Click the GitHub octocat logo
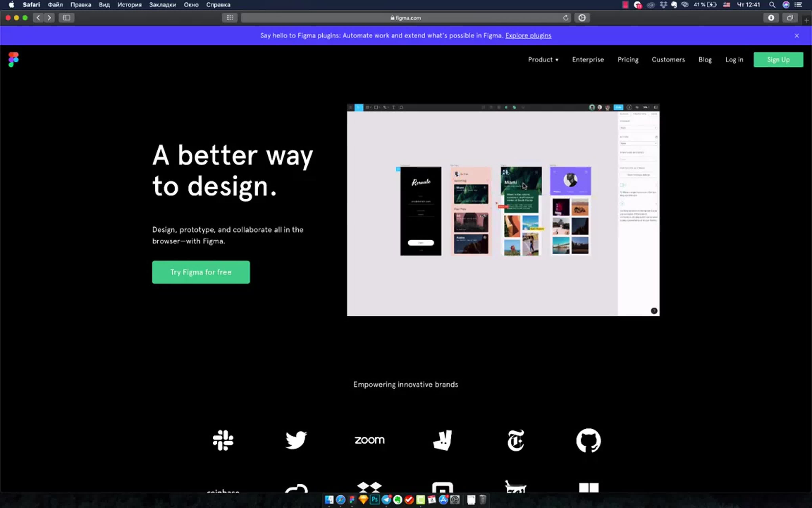Image resolution: width=812 pixels, height=508 pixels. [589, 440]
